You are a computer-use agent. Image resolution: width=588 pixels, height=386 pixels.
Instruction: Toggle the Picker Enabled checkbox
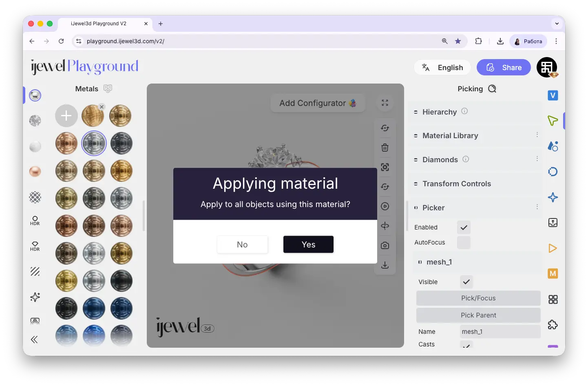464,227
